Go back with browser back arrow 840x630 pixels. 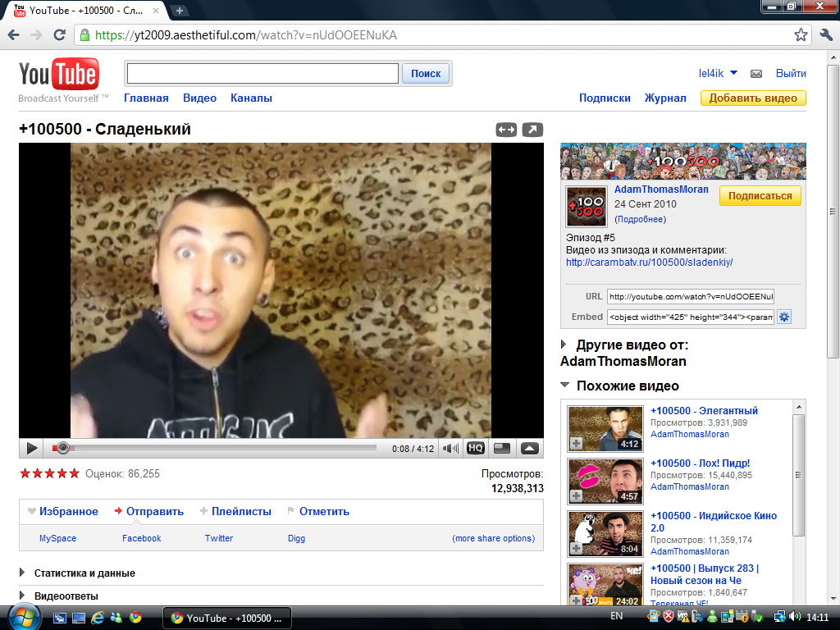click(x=14, y=35)
